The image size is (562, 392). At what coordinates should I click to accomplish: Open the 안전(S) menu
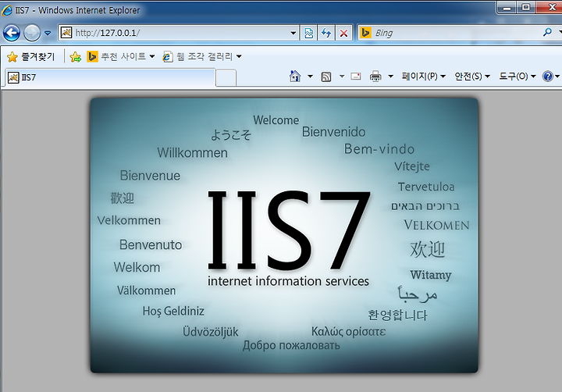(x=471, y=77)
